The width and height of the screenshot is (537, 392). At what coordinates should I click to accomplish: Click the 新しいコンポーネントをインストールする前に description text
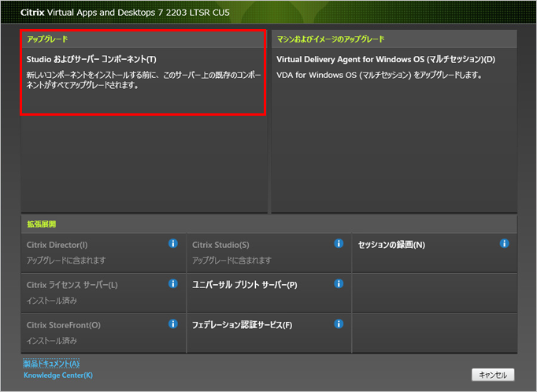[x=144, y=80]
